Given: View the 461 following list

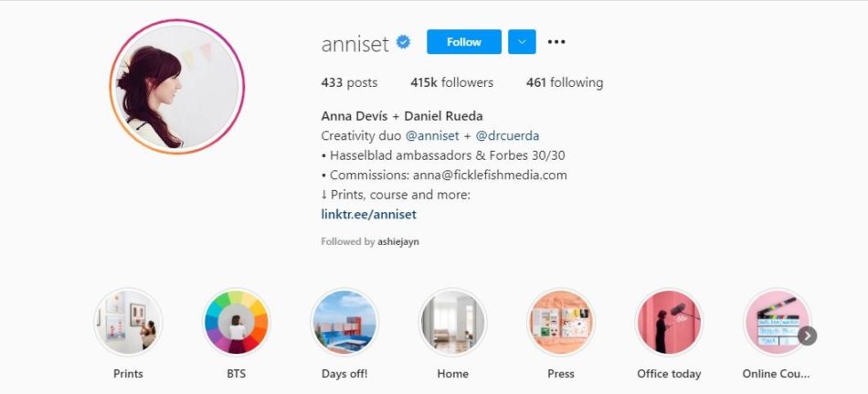Looking at the screenshot, I should [x=565, y=83].
